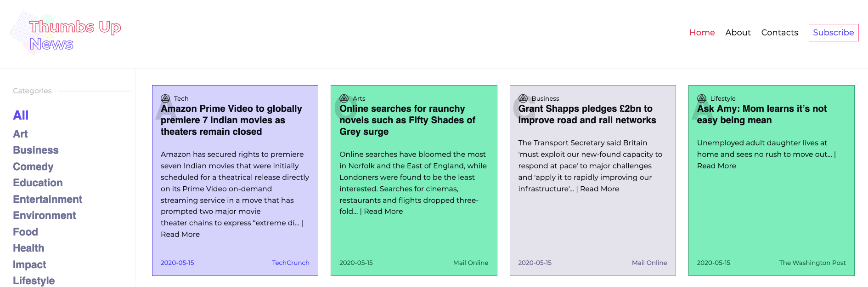This screenshot has height=287, width=868.
Task: Click the Business badge icon on the Grant Shapps card
Action: coord(523,98)
